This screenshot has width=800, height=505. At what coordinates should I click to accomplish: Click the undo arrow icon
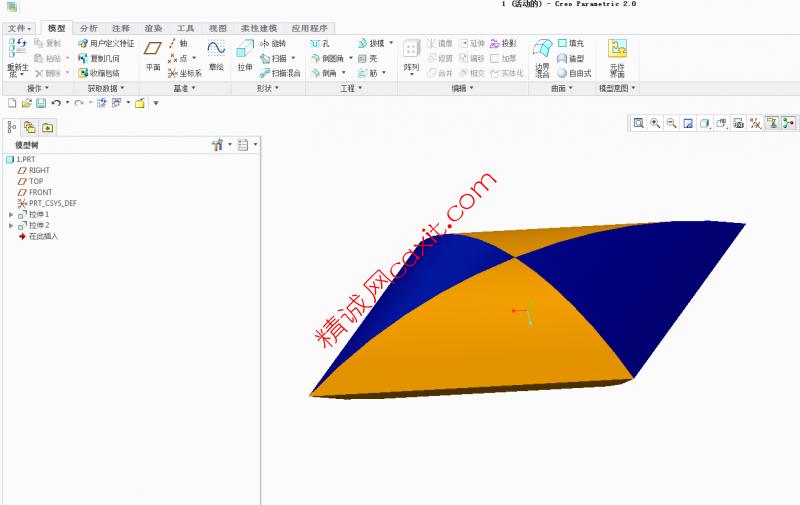pos(56,103)
